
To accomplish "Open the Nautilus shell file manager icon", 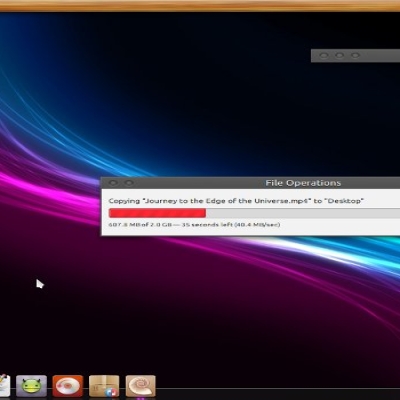I will coord(140,386).
